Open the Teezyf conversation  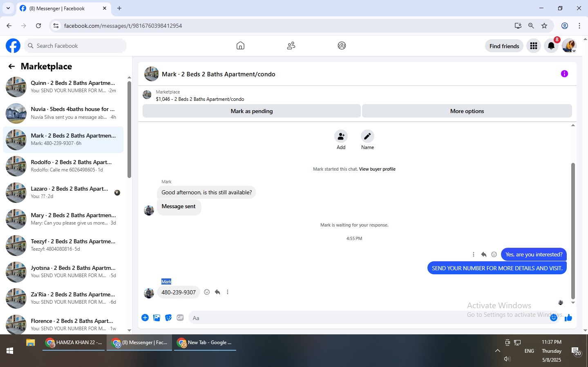tap(63, 245)
